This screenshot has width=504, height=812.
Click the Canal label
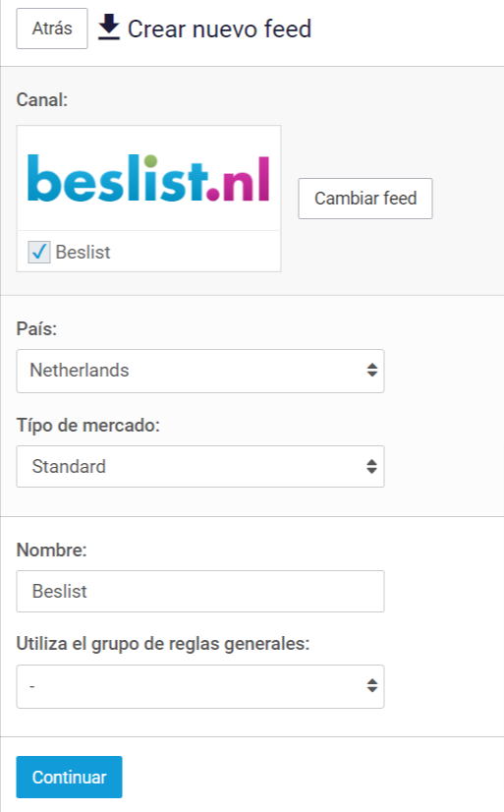coord(42,99)
